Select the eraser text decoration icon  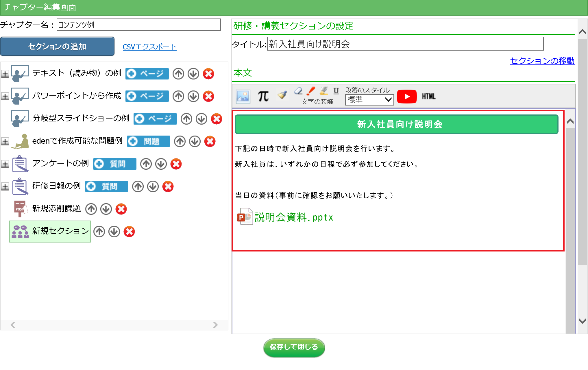298,91
